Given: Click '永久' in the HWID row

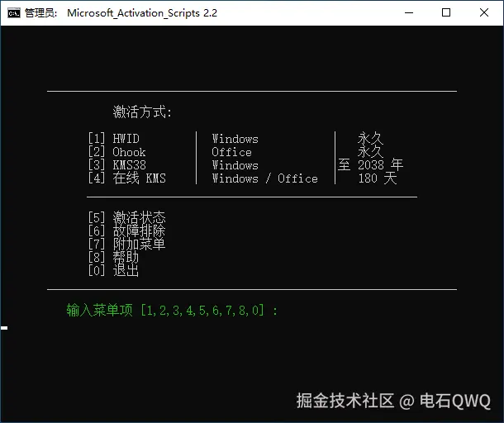Looking at the screenshot, I should [x=371, y=138].
